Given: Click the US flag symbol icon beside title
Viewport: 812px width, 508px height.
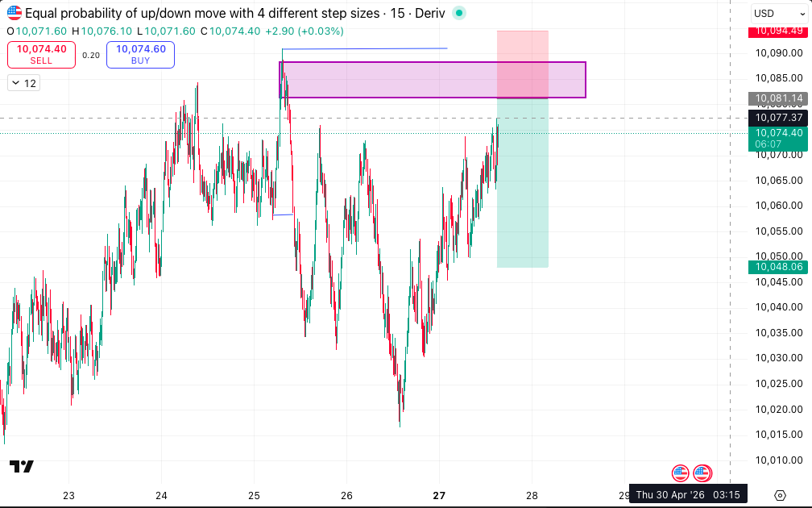Looking at the screenshot, I should point(14,13).
